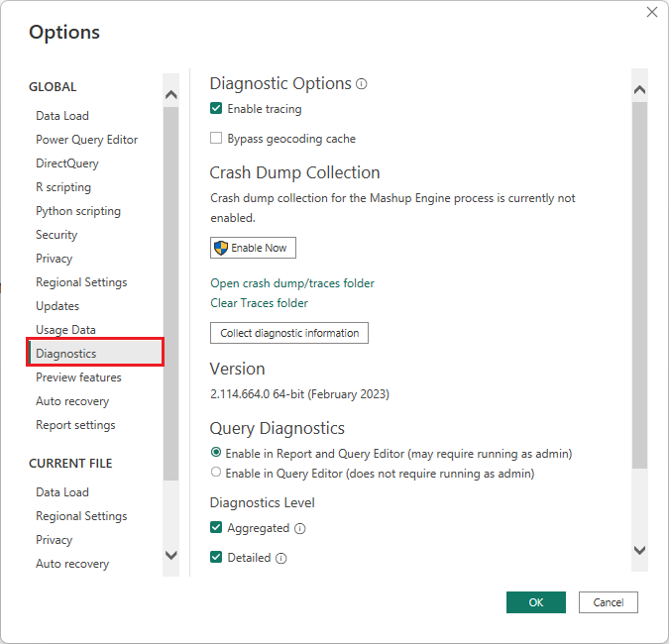The image size is (669, 644).
Task: Check the Bypass geocoding cache box
Action: coord(216,139)
